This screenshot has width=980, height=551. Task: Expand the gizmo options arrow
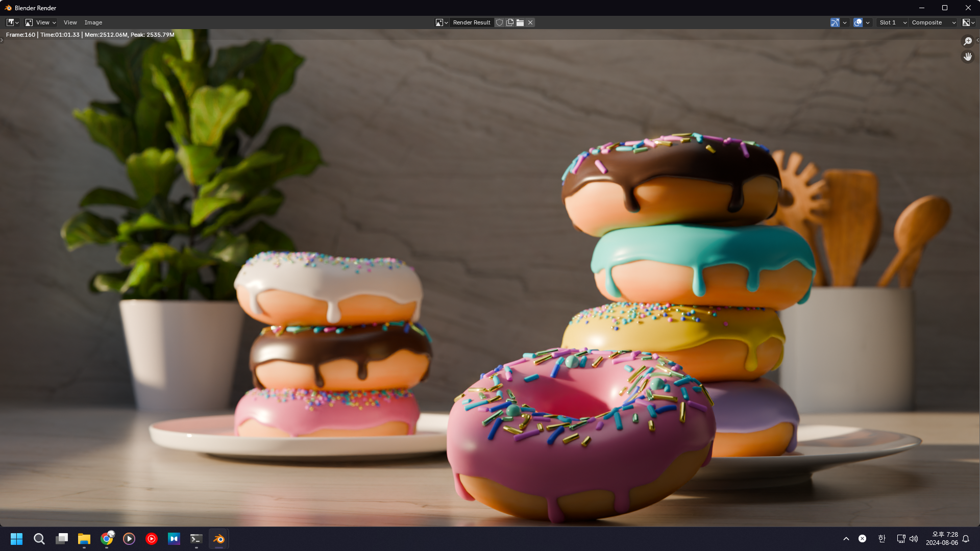click(x=845, y=22)
